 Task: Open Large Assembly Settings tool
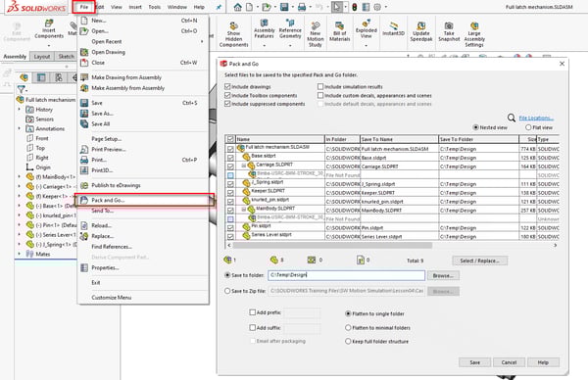[474, 33]
